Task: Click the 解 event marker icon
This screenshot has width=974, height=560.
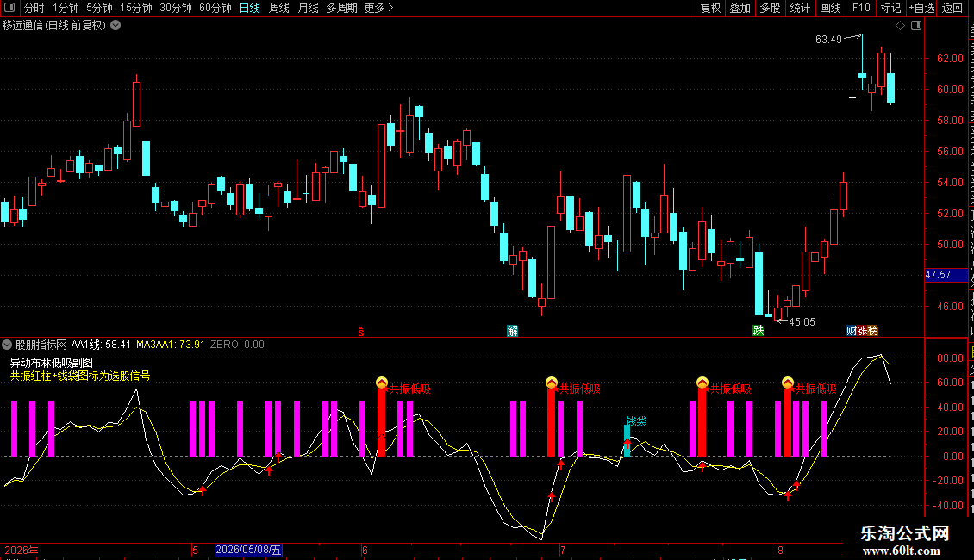Action: pos(513,331)
